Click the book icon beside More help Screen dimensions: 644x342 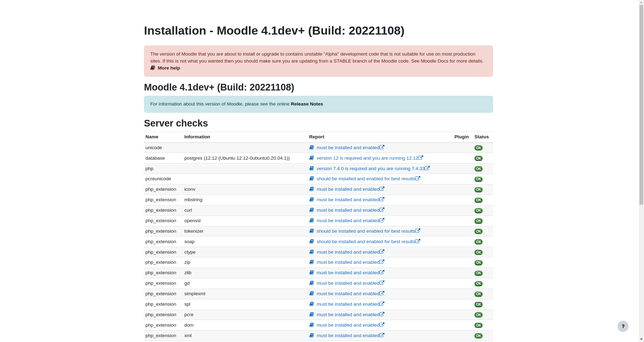point(153,68)
